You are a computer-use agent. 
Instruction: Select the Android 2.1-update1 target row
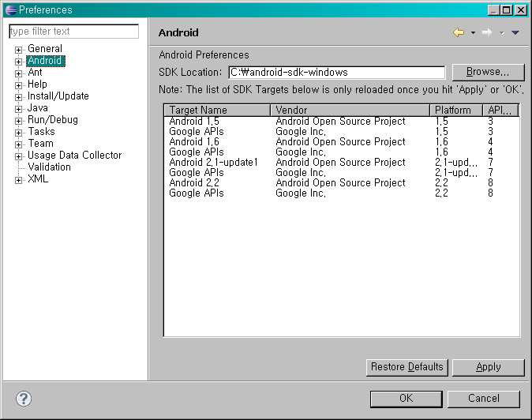tap(342, 162)
